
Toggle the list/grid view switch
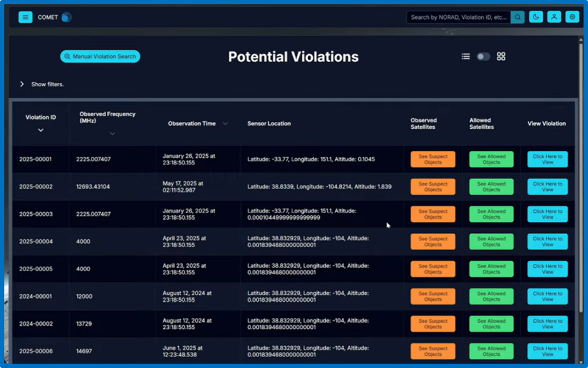(x=483, y=56)
